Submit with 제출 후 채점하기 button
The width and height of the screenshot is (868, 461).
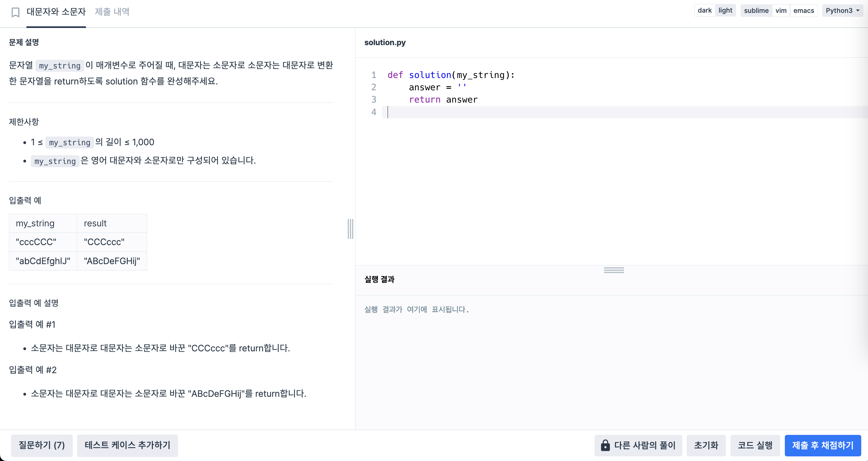point(823,445)
